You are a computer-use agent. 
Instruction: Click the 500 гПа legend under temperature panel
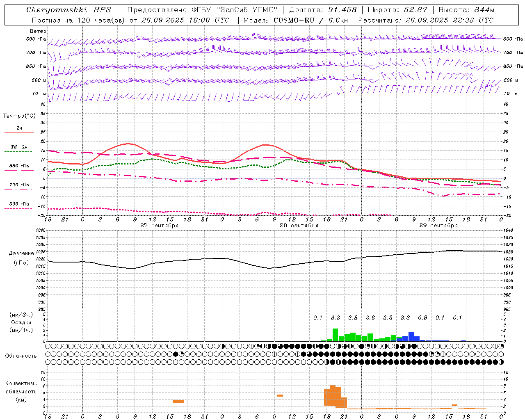(x=19, y=206)
